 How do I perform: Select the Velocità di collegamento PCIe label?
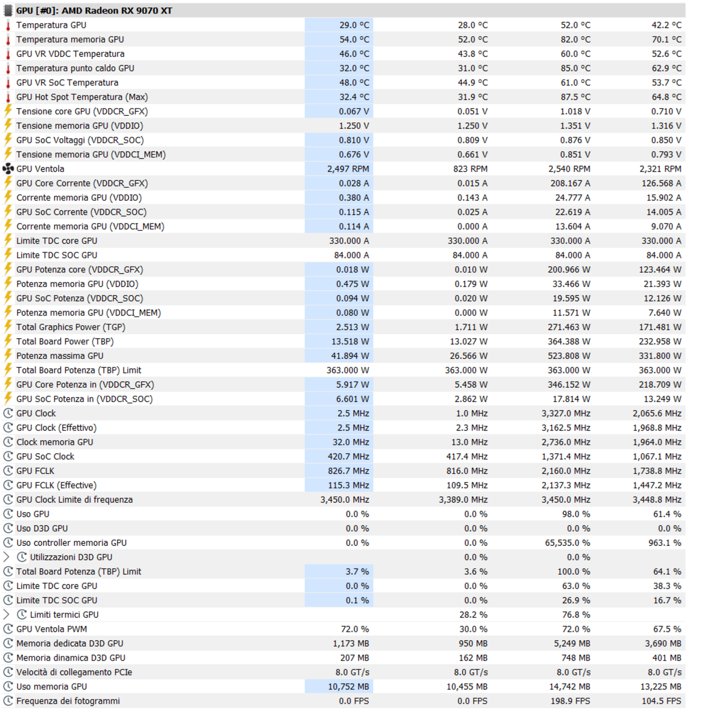click(x=74, y=672)
